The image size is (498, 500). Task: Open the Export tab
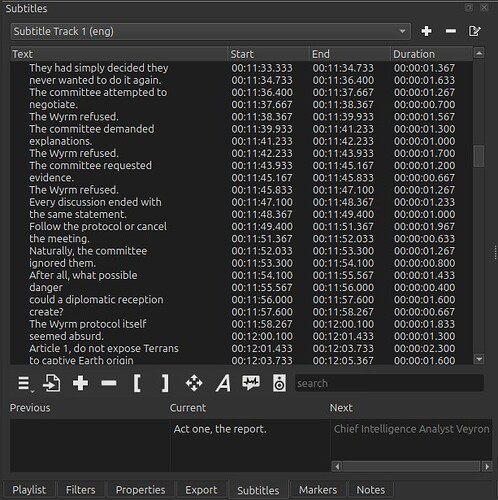(201, 490)
